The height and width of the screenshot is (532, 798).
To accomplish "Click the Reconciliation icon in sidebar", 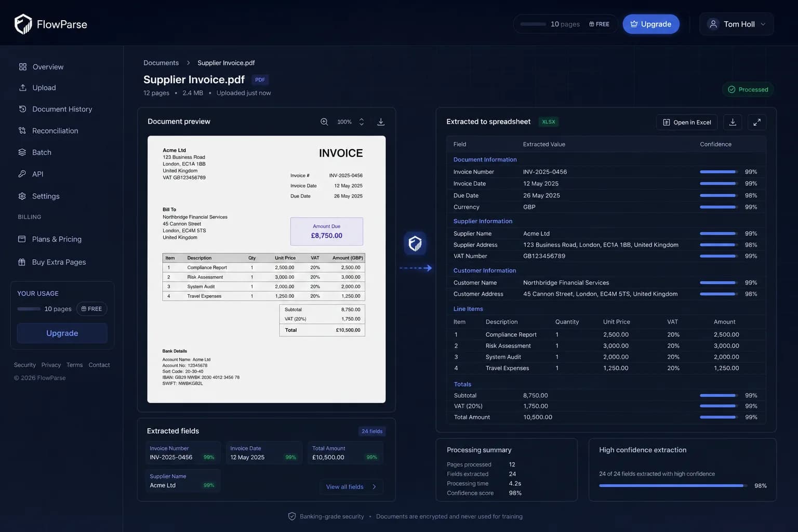I will [22, 130].
